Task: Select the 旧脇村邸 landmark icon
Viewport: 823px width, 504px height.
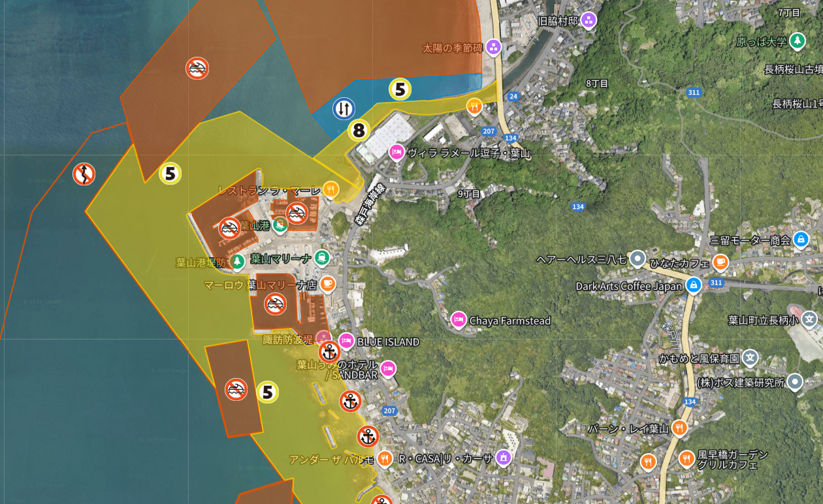Action: point(589,20)
